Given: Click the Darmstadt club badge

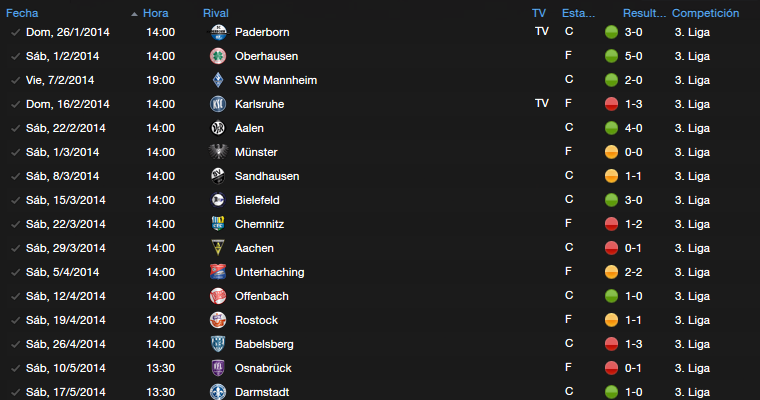Looking at the screenshot, I should [218, 392].
